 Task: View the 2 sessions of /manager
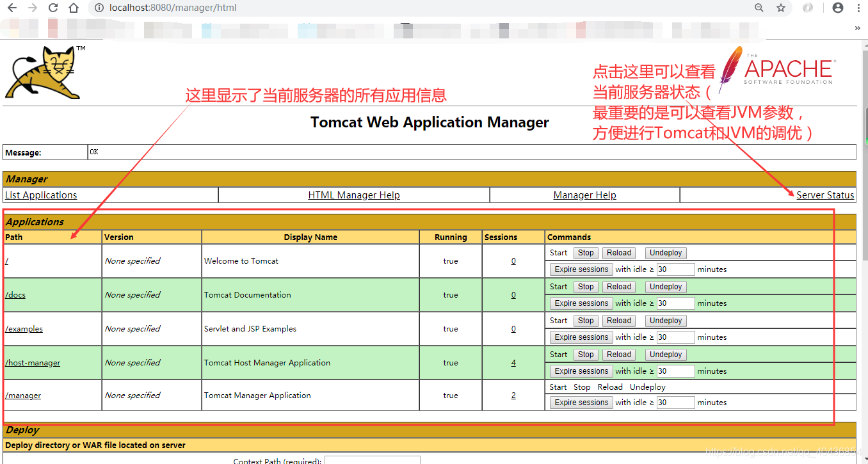(x=513, y=396)
